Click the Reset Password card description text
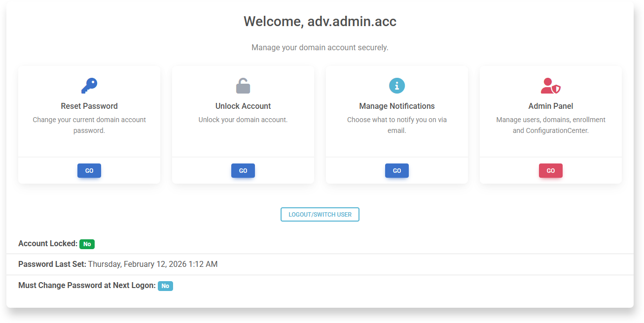This screenshot has width=644, height=323. coord(89,125)
